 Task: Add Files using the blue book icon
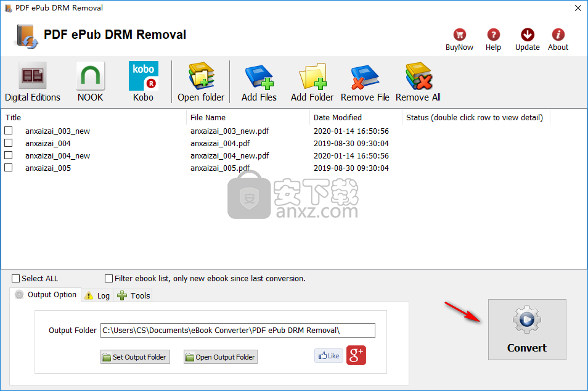[x=259, y=82]
